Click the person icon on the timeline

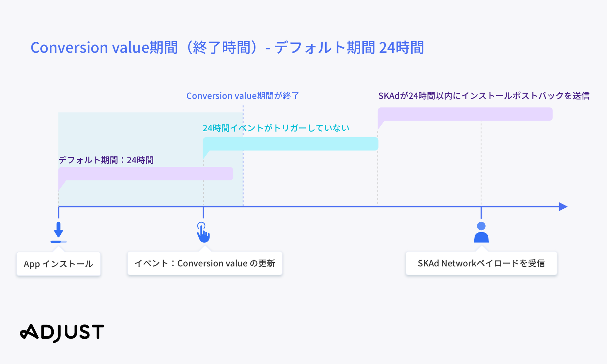pos(482,232)
